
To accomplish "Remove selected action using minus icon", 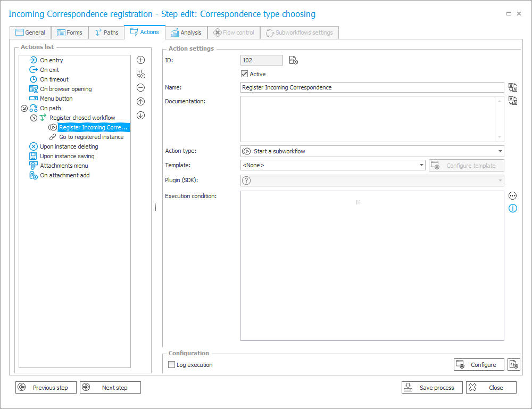I will point(140,87).
